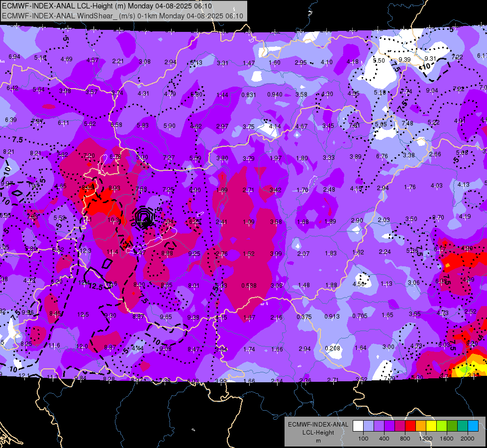
Task: Click wind shear value 0.705
Action: coord(360,316)
